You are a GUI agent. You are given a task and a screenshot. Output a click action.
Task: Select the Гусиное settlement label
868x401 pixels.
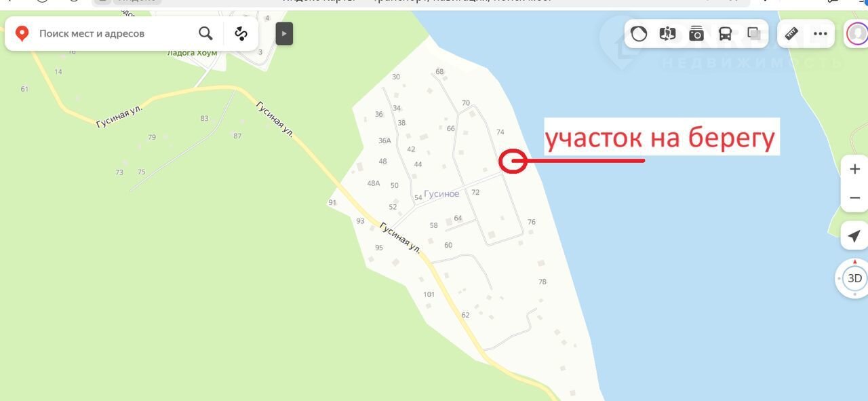[x=441, y=194]
